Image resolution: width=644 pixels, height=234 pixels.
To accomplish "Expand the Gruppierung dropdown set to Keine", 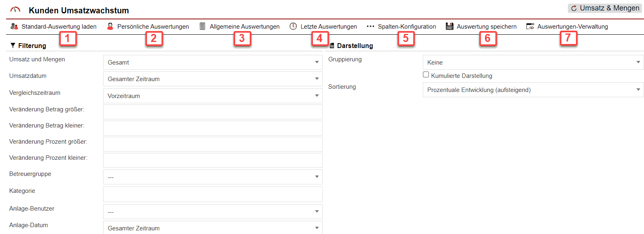I will [x=533, y=63].
